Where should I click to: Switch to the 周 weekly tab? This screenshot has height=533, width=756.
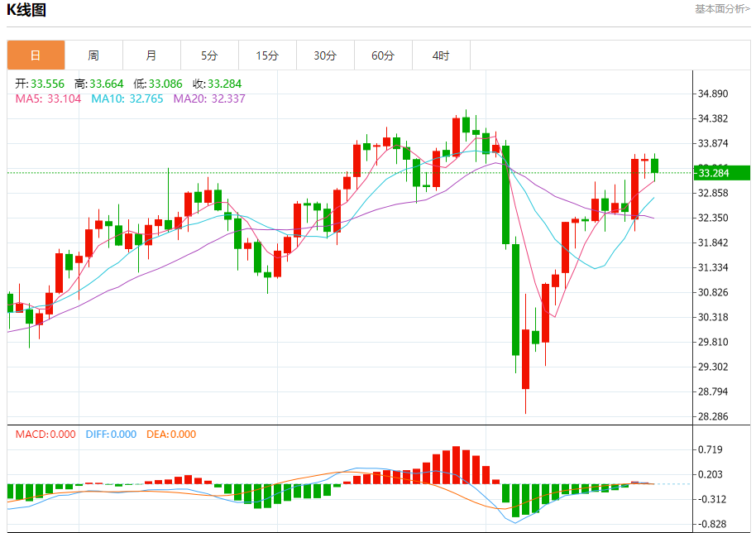[93, 55]
